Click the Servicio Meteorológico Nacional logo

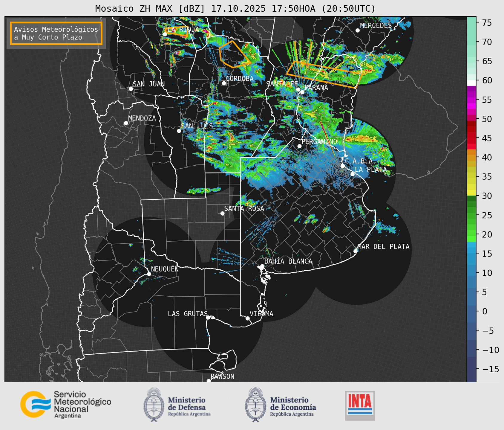[x=65, y=404]
